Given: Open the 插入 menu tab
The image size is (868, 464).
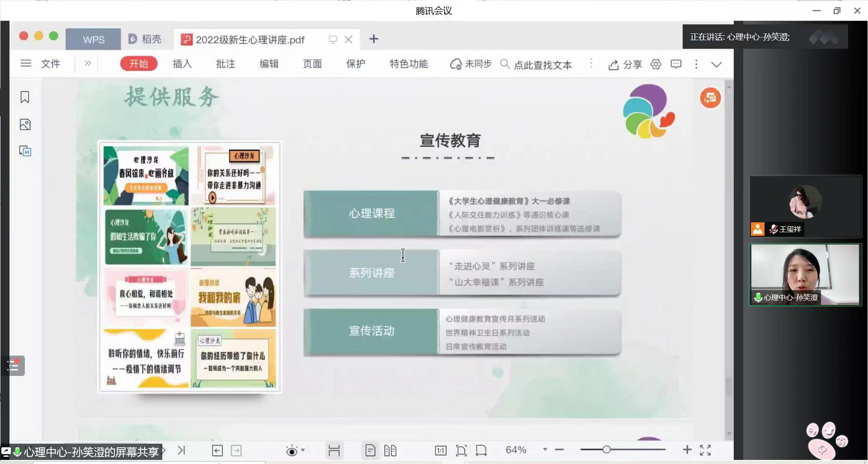Looking at the screenshot, I should pyautogui.click(x=182, y=64).
